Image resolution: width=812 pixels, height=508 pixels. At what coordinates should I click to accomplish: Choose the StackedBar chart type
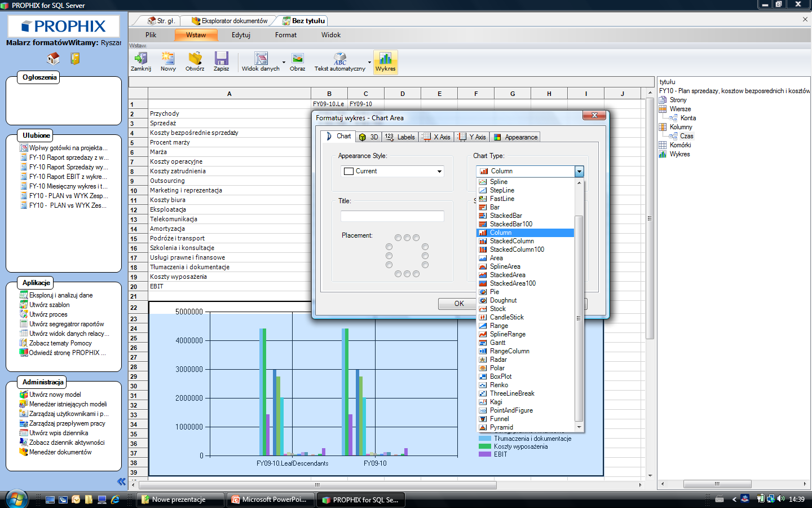coord(506,216)
